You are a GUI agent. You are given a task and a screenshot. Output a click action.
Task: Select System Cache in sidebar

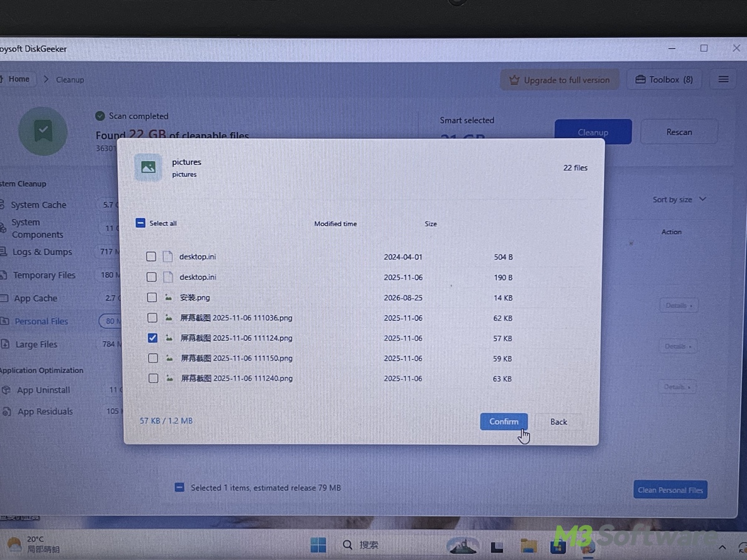[38, 205]
